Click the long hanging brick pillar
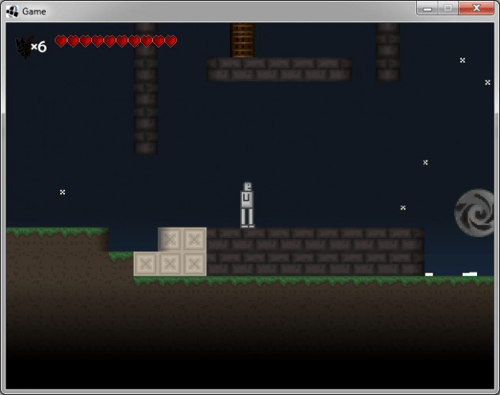 pos(146,89)
